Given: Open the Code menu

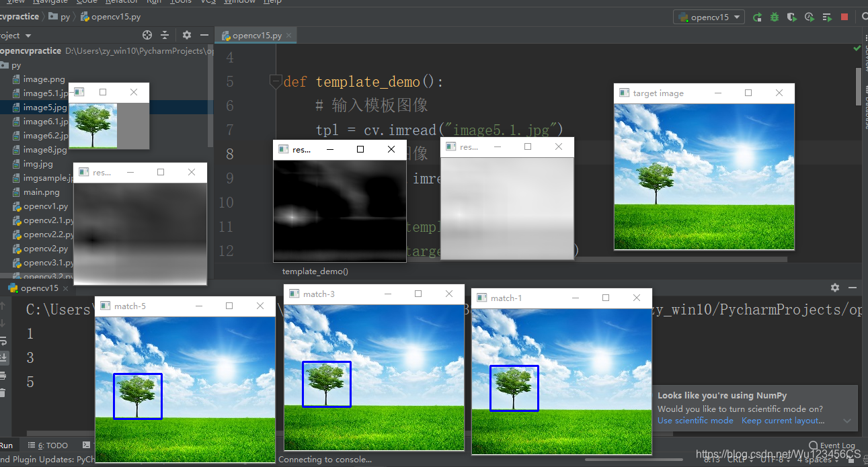Looking at the screenshot, I should 87,2.
